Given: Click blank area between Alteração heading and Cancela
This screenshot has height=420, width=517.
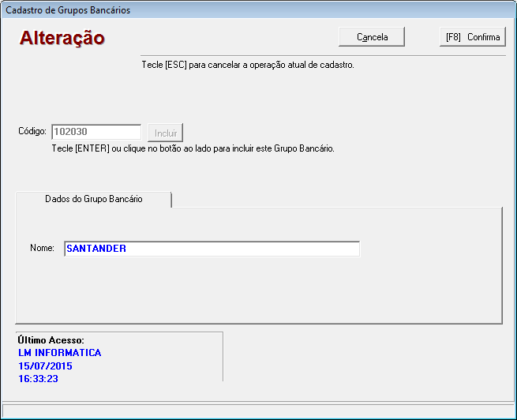Looking at the screenshot, I should pyautogui.click(x=221, y=37).
